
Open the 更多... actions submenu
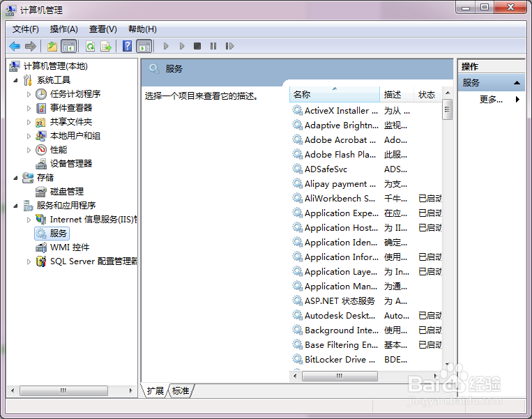[491, 100]
